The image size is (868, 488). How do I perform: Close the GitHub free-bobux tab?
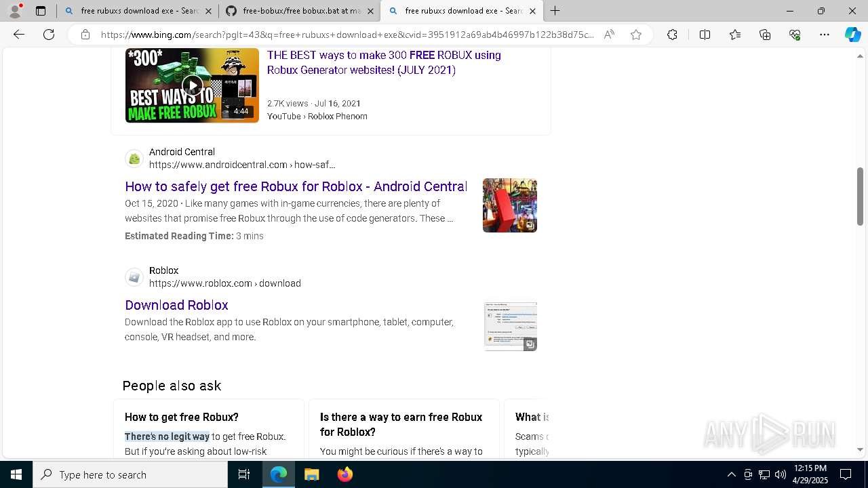[370, 11]
